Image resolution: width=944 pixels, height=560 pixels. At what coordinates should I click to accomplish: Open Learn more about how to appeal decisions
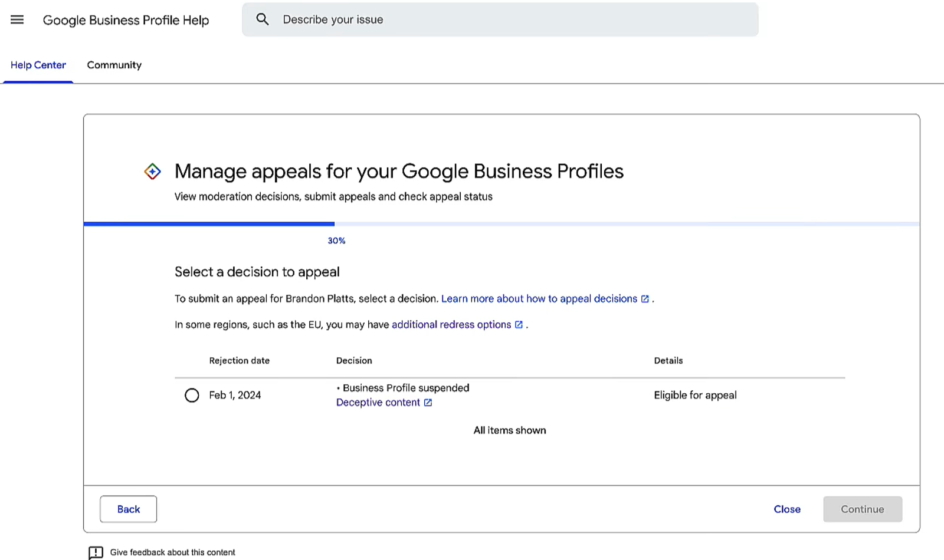point(539,299)
